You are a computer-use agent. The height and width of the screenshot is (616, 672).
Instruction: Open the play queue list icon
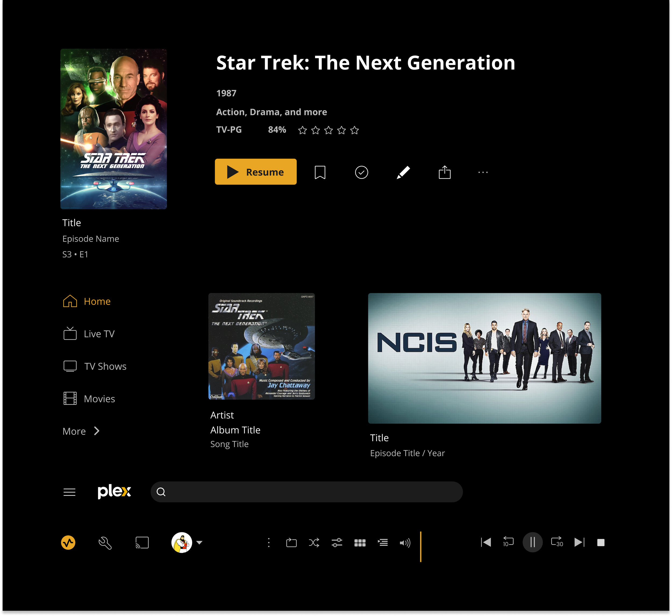pos(382,543)
